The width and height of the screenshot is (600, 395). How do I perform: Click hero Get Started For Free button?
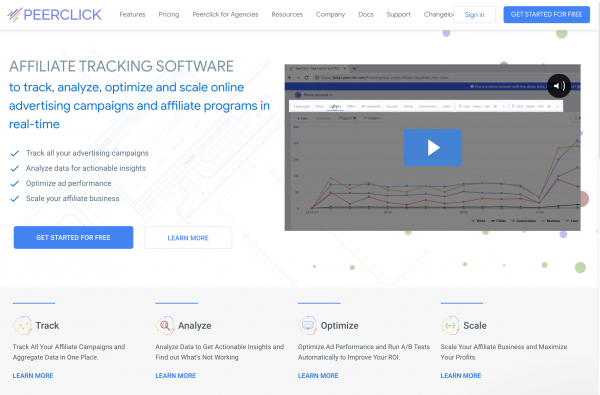[x=73, y=238]
